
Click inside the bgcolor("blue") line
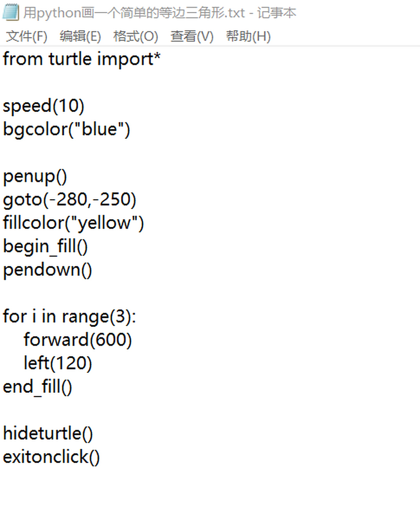[66, 129]
